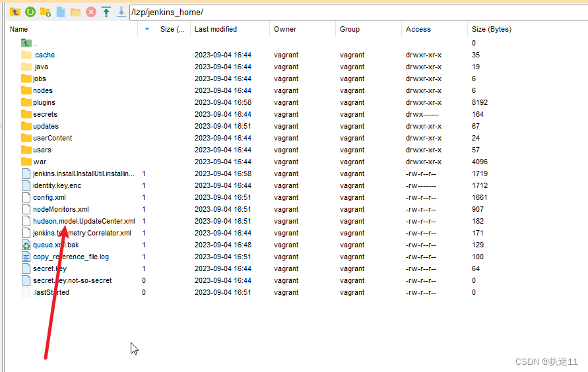Click the open folder toolbar icon

(x=76, y=12)
